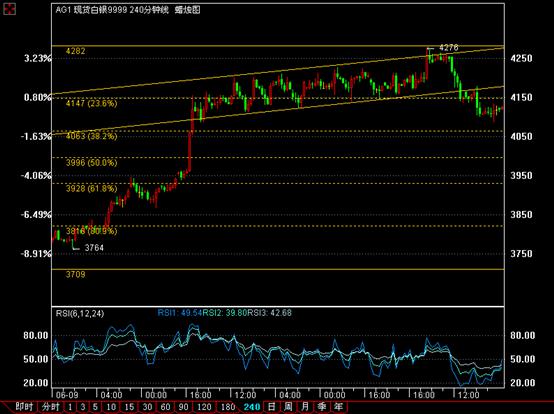Click the RSI3: 42.68 value

[270, 313]
